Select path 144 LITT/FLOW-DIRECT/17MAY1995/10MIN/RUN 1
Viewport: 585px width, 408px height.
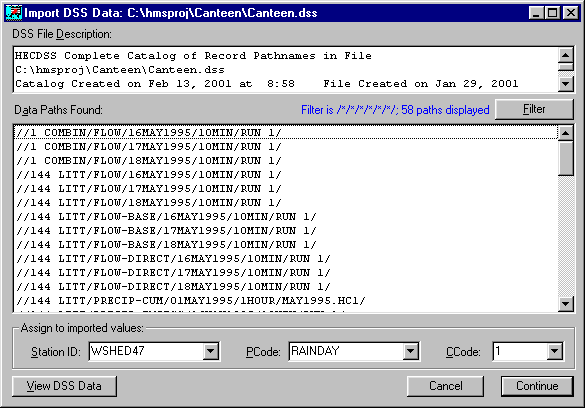286,273
